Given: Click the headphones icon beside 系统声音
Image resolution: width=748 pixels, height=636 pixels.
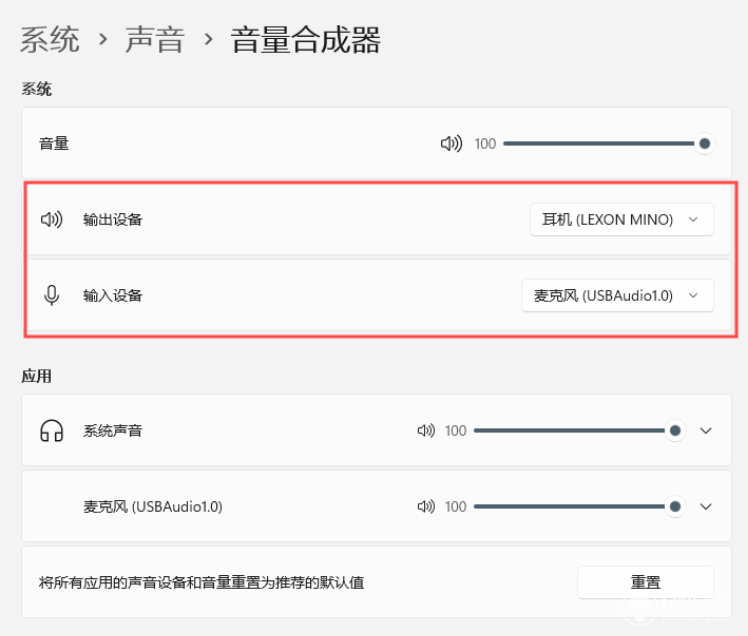Looking at the screenshot, I should coord(52,430).
